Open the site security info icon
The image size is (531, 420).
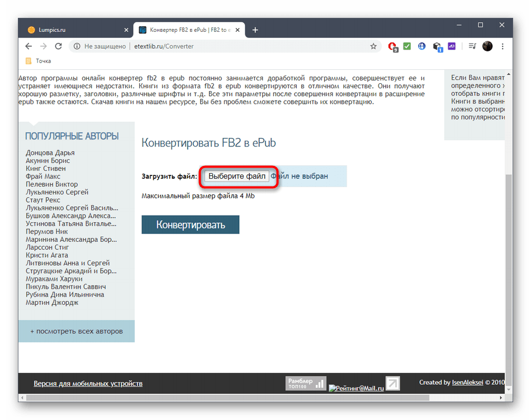(x=77, y=46)
